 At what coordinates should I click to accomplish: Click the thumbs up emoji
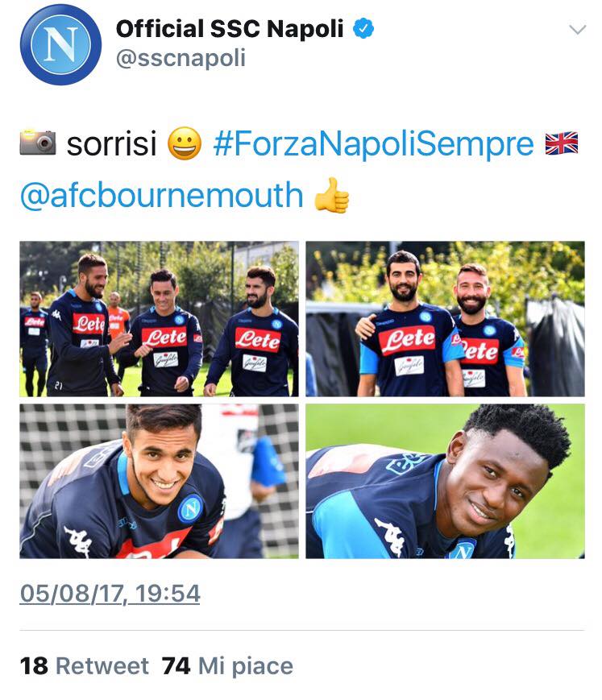coord(332,195)
